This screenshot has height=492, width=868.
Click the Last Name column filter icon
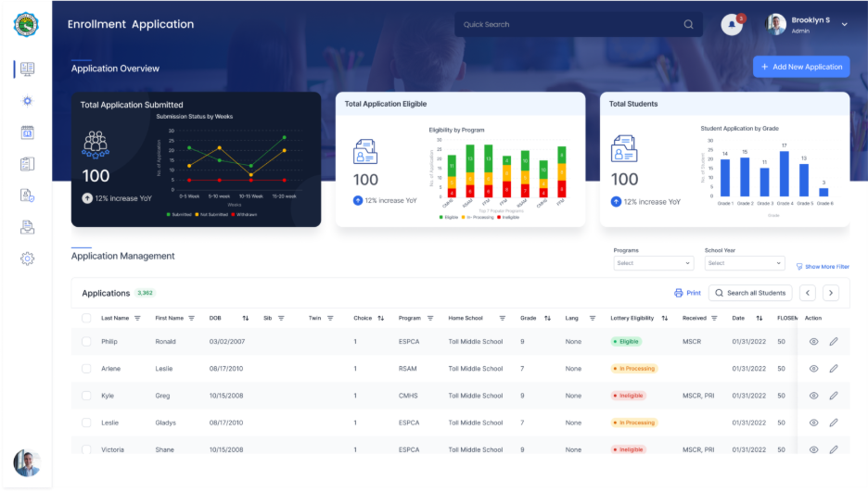137,318
